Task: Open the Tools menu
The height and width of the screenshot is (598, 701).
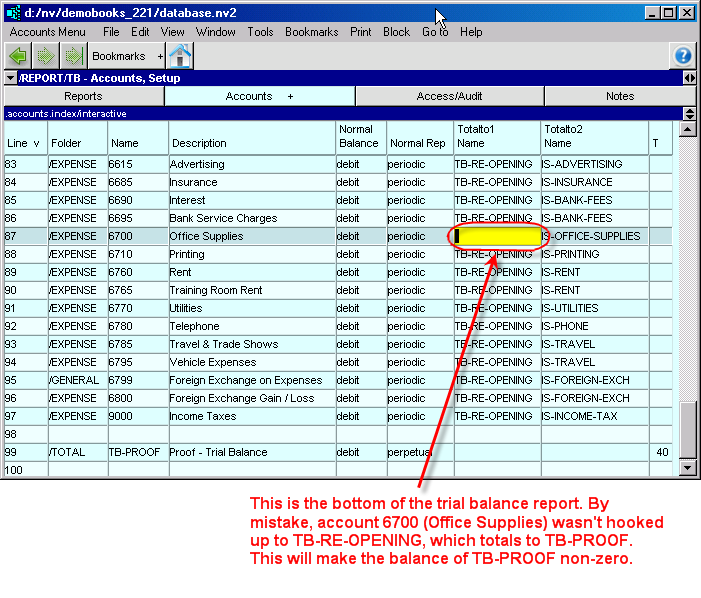Action: coord(260,32)
